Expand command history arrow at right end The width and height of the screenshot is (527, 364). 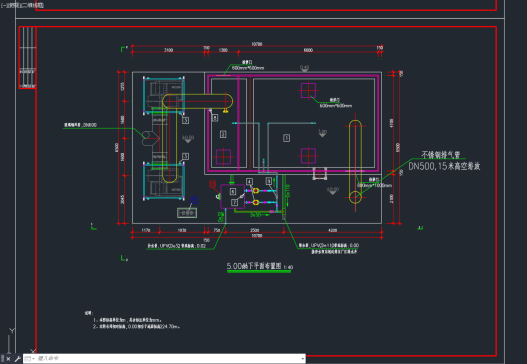303,359
